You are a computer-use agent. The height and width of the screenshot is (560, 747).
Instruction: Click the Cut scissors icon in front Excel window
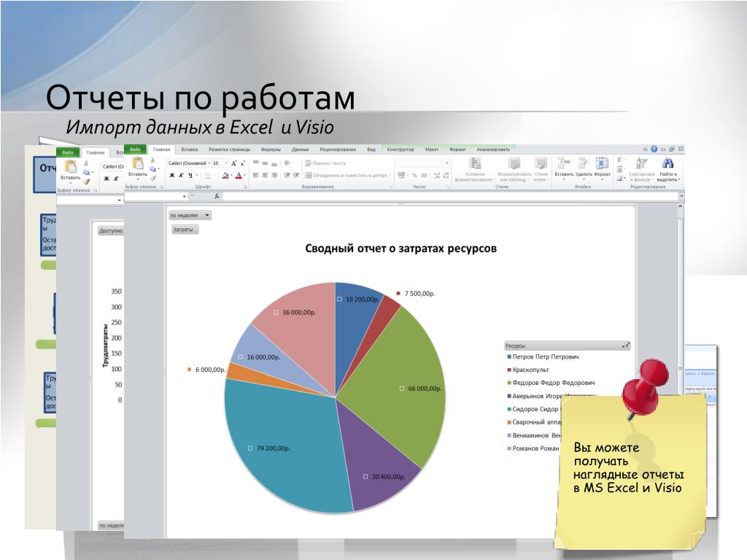[153, 161]
